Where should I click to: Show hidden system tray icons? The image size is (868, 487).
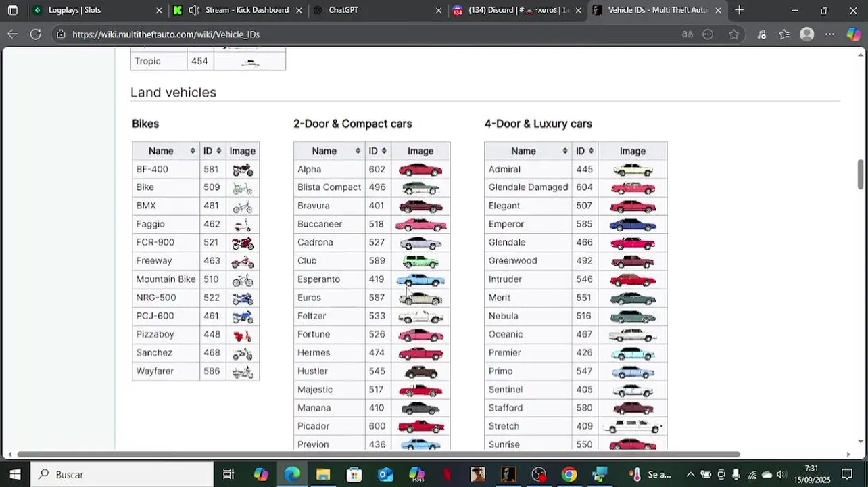click(690, 475)
